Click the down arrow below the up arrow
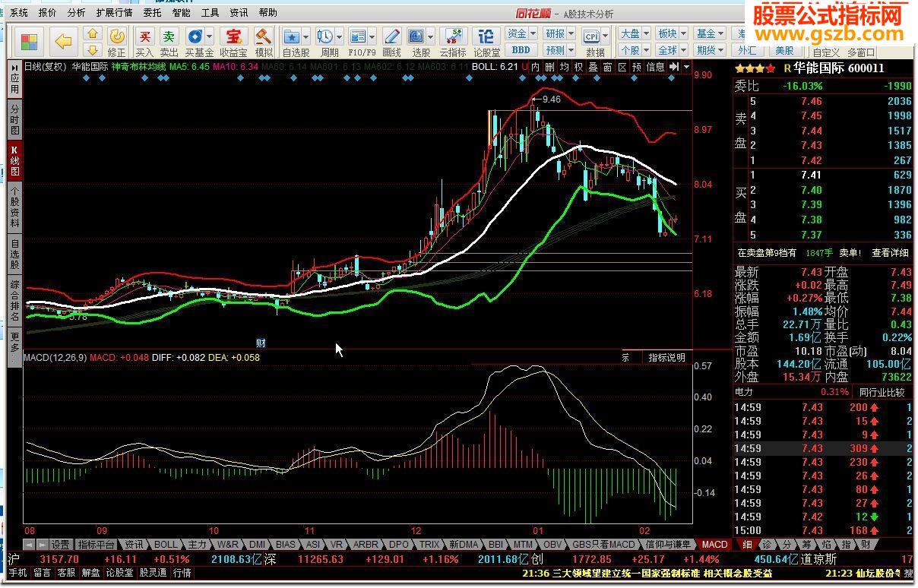The width and height of the screenshot is (918, 588). pos(93,50)
